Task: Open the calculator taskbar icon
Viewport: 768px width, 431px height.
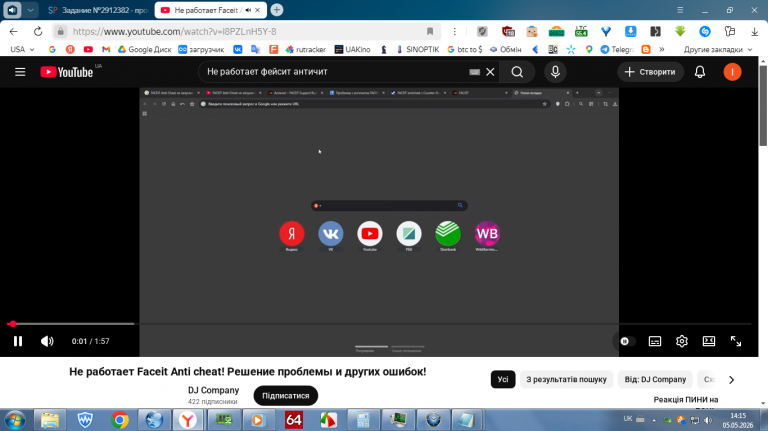Action: (x=363, y=420)
